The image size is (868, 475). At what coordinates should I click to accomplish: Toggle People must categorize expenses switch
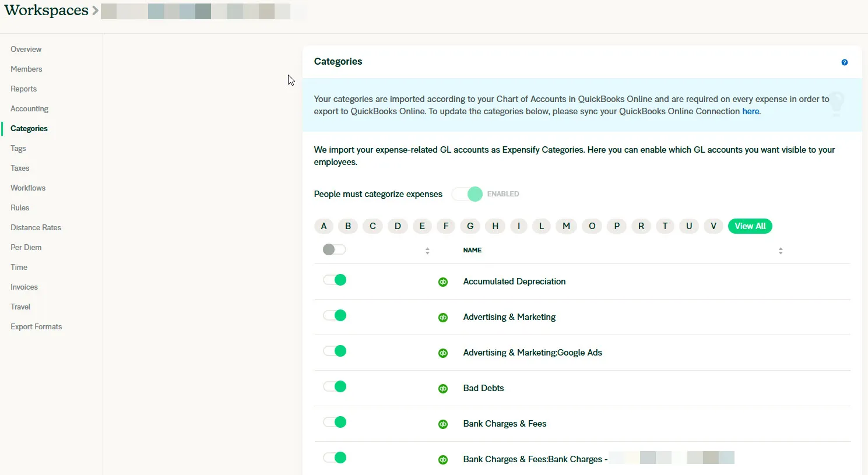(x=468, y=194)
